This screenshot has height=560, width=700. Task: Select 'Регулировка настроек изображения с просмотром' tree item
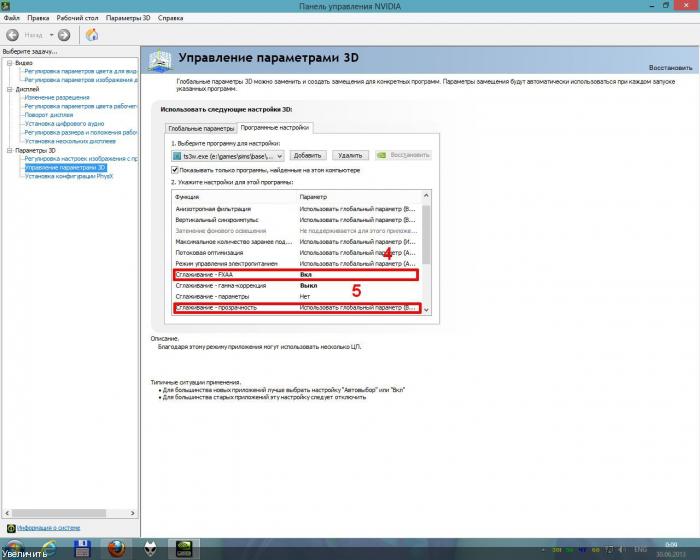click(x=81, y=159)
